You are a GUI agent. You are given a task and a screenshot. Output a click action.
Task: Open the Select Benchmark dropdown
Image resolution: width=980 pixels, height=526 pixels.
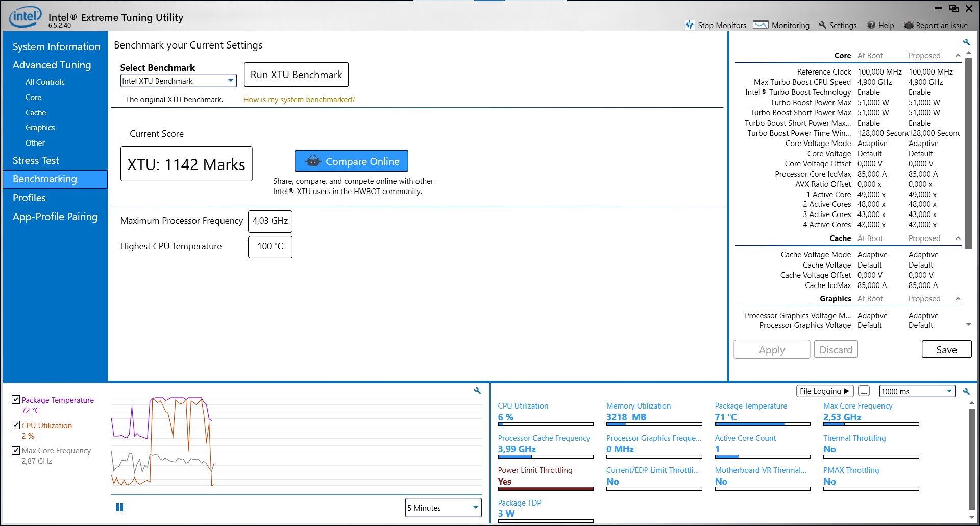pos(179,81)
